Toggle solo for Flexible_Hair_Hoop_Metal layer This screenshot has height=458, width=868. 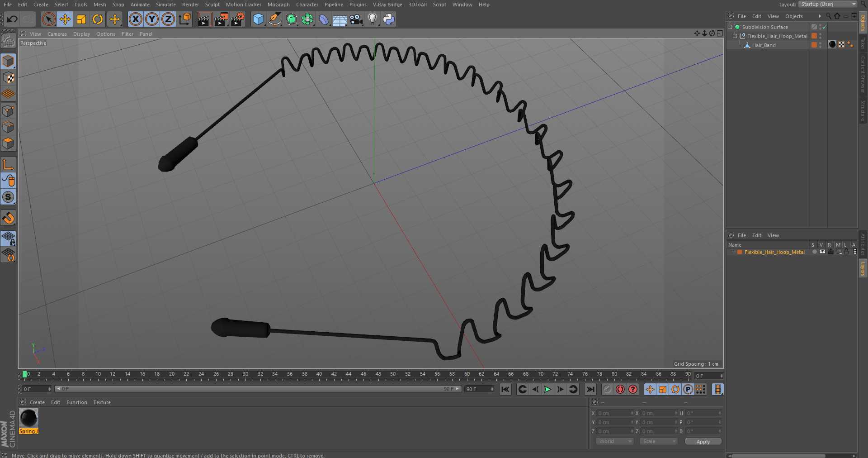(814, 252)
